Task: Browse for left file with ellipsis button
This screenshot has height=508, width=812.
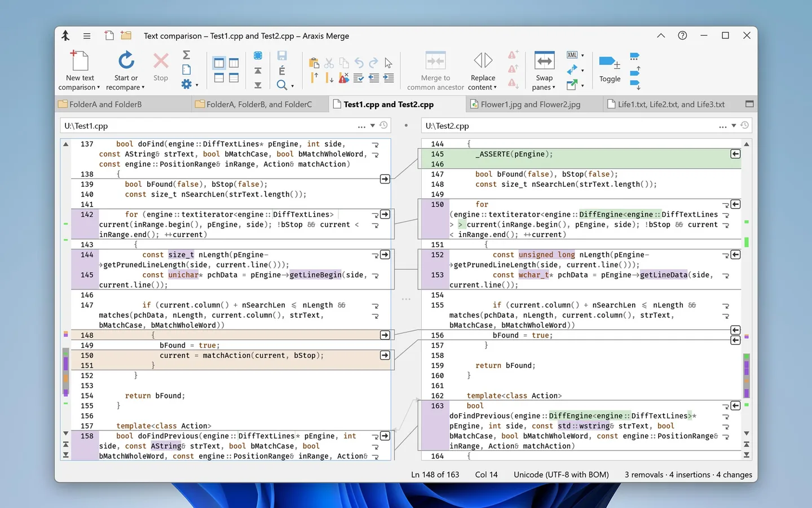Action: [x=361, y=126]
